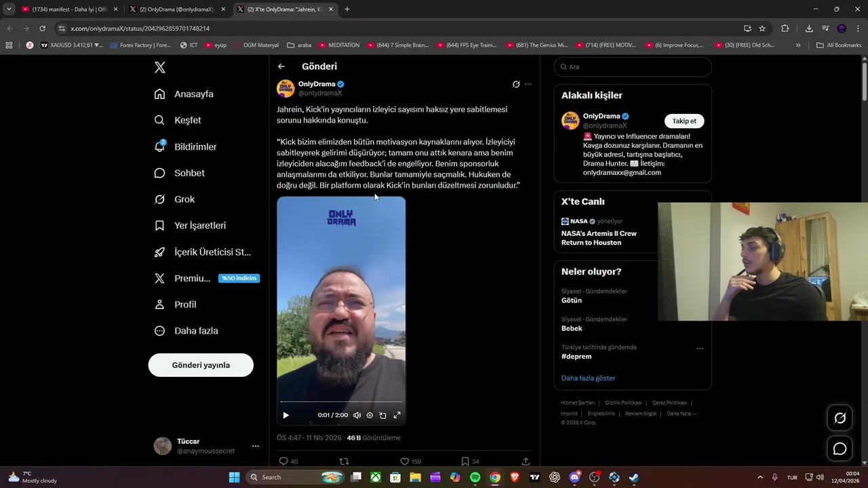Open video settings gear
Screen dimensions: 868x488
(370, 415)
